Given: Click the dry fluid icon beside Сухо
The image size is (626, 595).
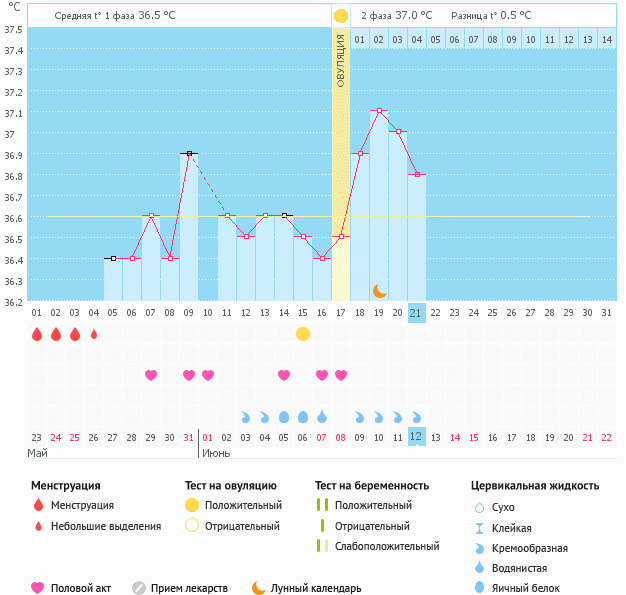Looking at the screenshot, I should click(x=481, y=508).
